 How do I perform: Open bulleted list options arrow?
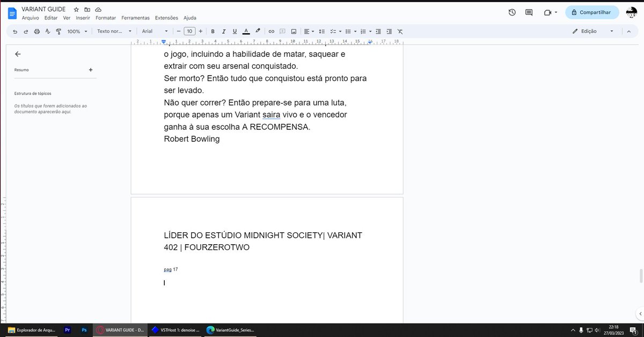[355, 31]
